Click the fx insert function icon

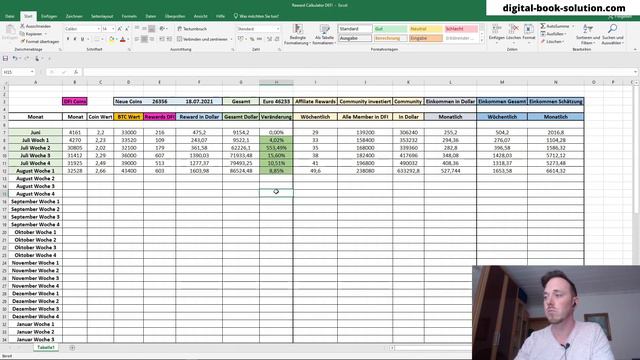pyautogui.click(x=76, y=72)
